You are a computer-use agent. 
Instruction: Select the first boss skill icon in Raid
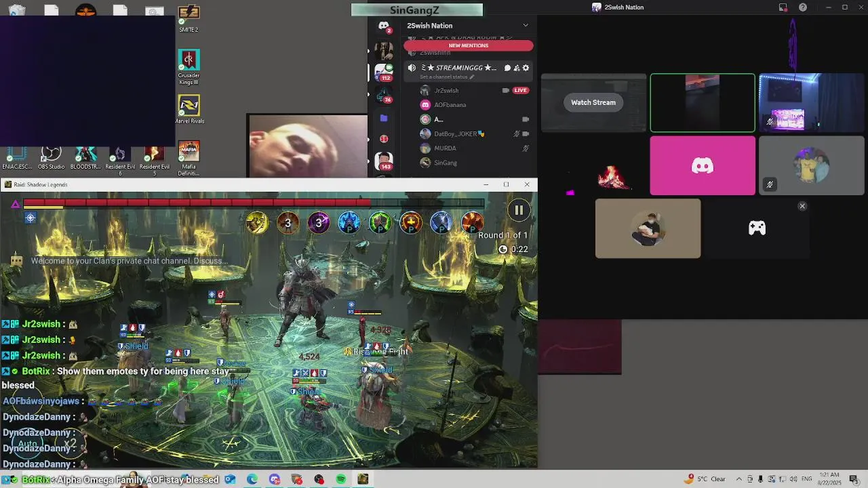[x=256, y=222]
